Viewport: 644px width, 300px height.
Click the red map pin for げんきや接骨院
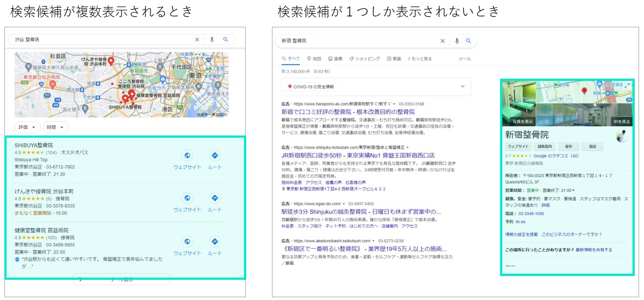click(x=111, y=61)
